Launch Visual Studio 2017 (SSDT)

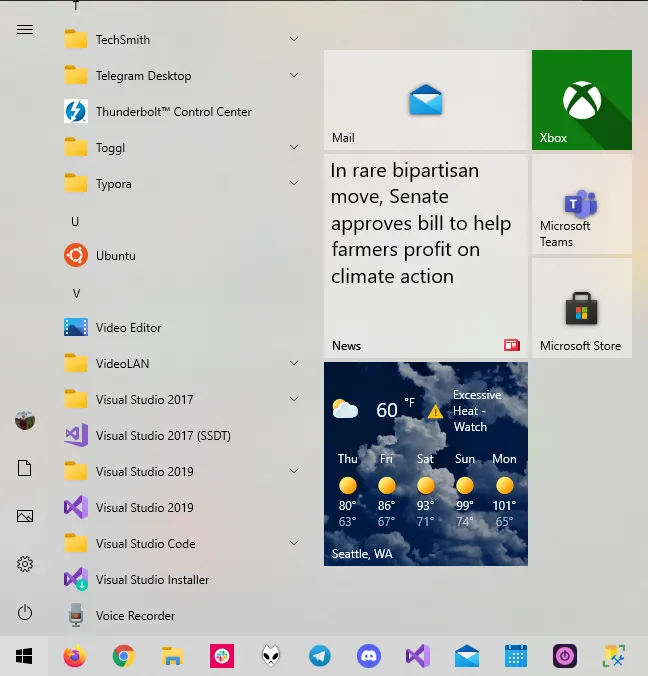coord(163,436)
